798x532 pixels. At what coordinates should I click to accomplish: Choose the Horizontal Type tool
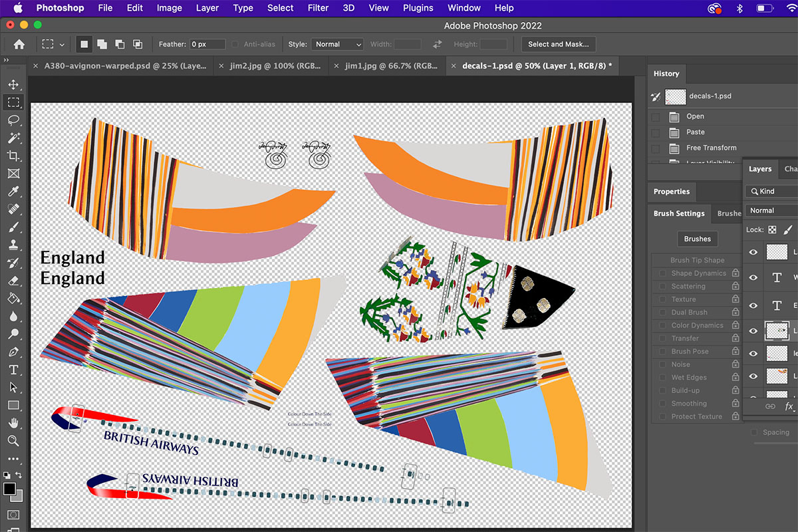13,370
